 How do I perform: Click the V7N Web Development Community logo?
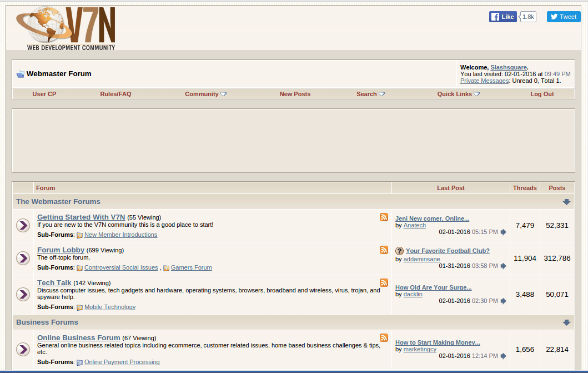click(66, 28)
